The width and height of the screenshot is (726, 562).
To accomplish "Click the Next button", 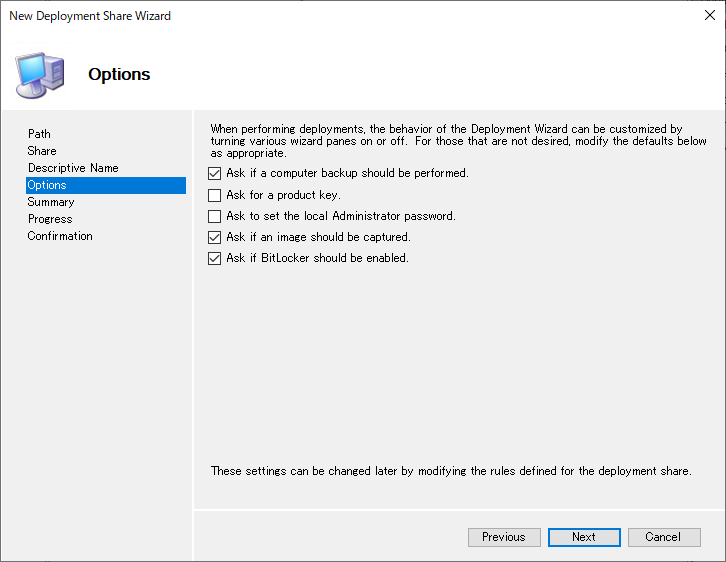I will tap(584, 537).
